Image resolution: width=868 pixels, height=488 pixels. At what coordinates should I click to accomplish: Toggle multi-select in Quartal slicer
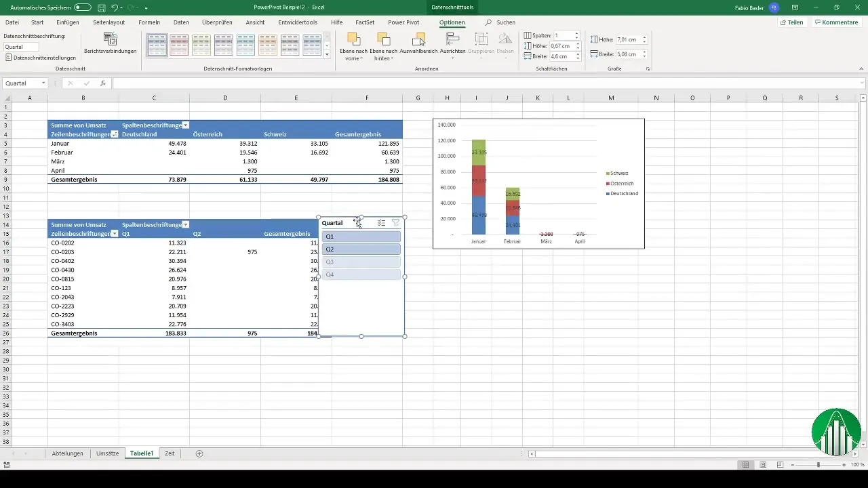click(x=381, y=223)
